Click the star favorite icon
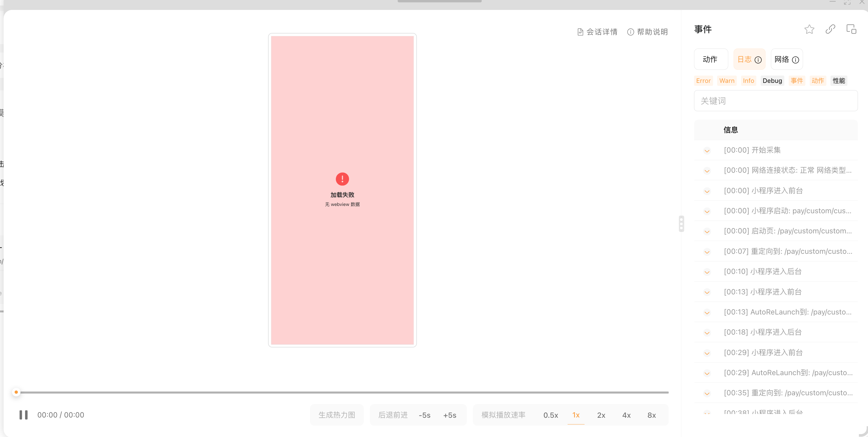The width and height of the screenshot is (868, 437). click(x=809, y=30)
